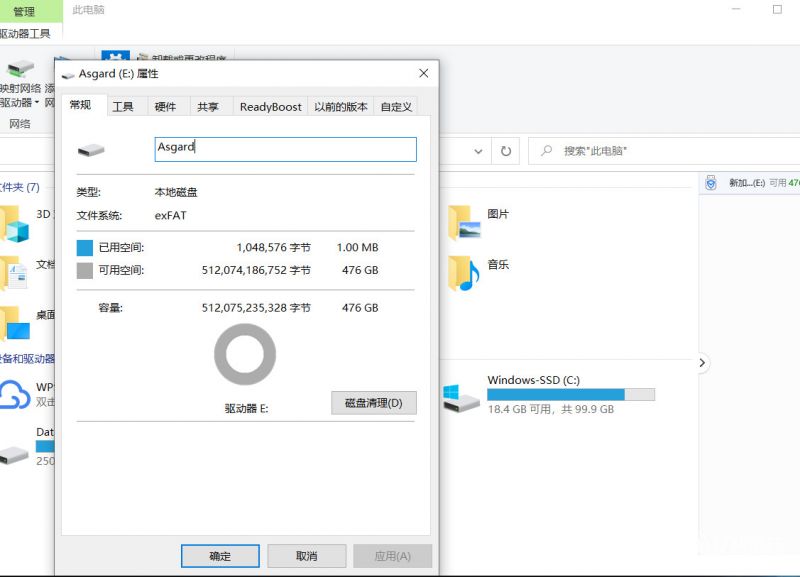Click the 512,075,235,328 字节 capacity value
Image resolution: width=800 pixels, height=577 pixels.
[x=256, y=308]
